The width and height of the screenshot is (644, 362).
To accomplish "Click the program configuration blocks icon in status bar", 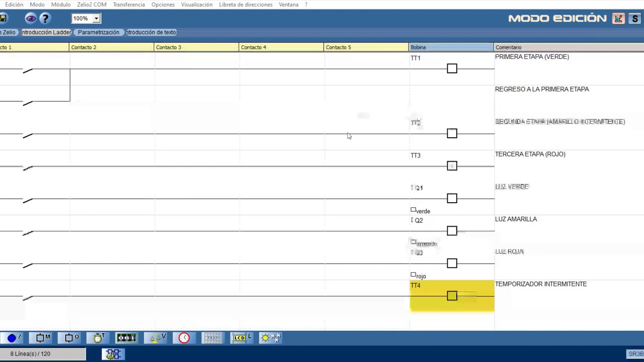I will [x=113, y=354].
